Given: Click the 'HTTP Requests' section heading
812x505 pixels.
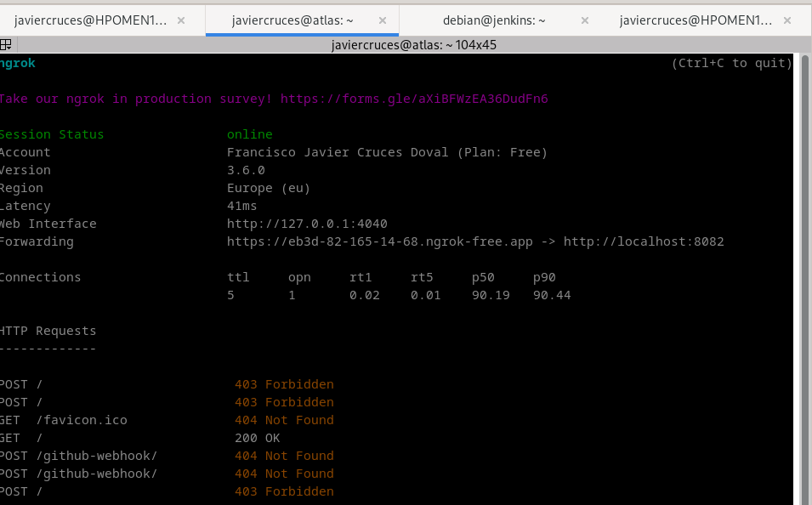Looking at the screenshot, I should point(48,331).
